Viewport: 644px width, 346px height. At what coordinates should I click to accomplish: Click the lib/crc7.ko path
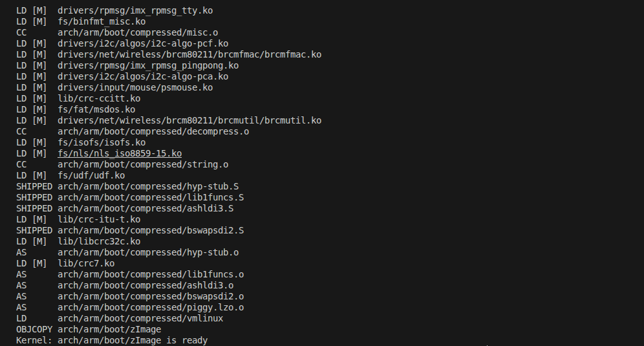coord(86,263)
